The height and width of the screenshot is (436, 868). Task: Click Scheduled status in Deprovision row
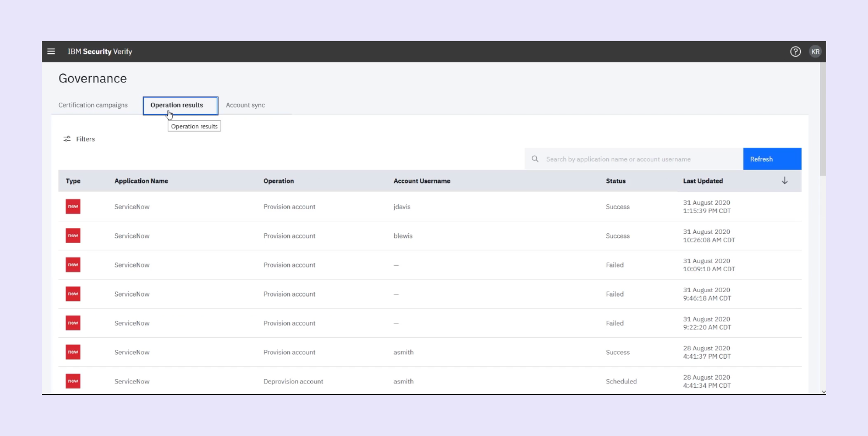[x=621, y=381]
